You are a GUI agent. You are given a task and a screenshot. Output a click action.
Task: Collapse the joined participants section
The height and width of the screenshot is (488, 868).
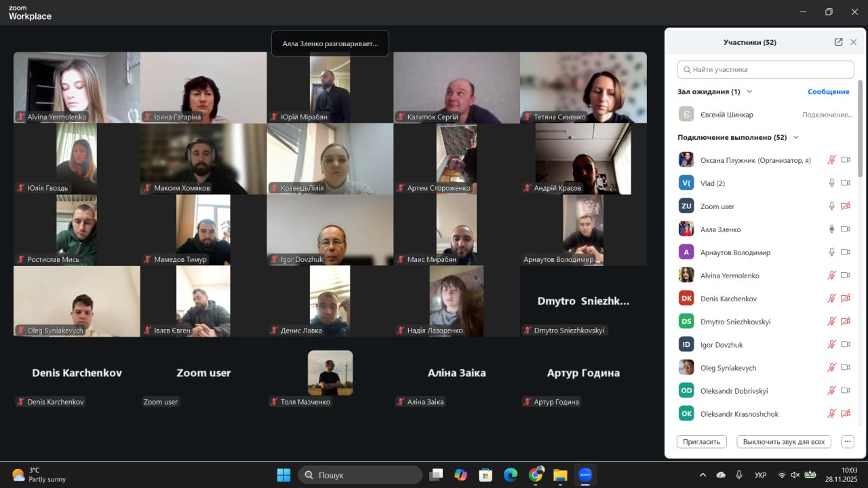click(x=796, y=137)
